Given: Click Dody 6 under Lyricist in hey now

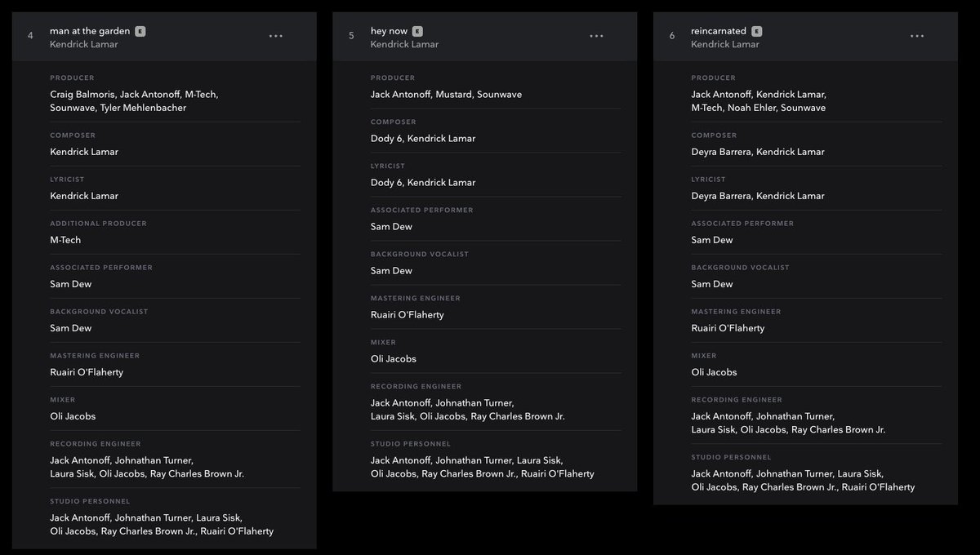Looking at the screenshot, I should 386,183.
